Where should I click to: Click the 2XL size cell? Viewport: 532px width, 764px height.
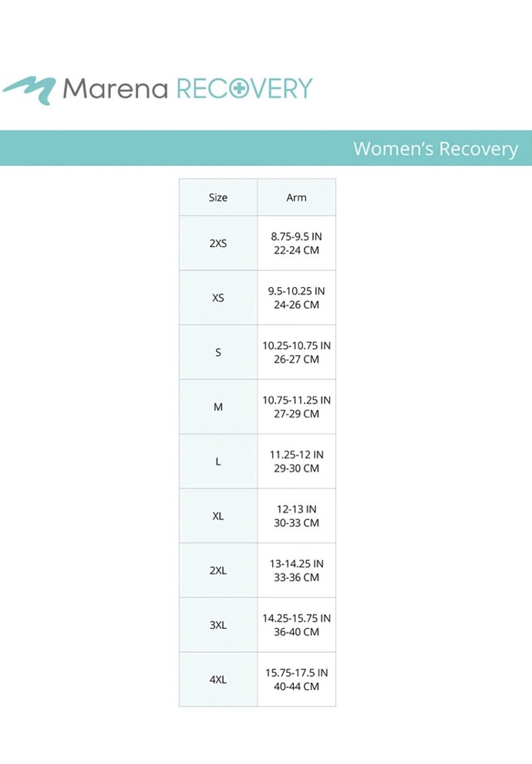coord(218,570)
